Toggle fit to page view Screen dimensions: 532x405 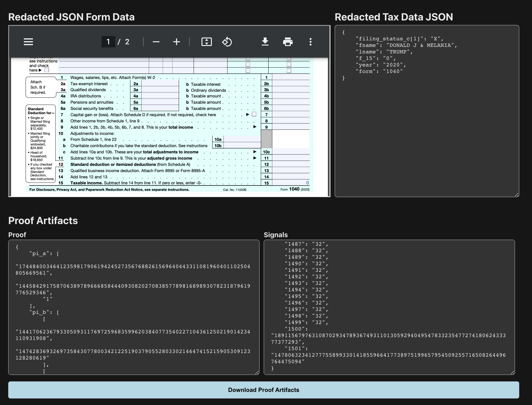tap(206, 42)
